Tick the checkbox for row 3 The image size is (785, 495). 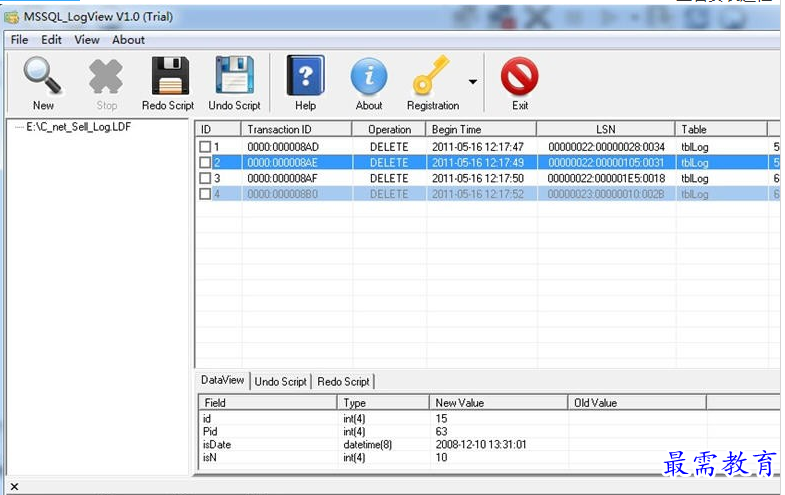pos(205,178)
